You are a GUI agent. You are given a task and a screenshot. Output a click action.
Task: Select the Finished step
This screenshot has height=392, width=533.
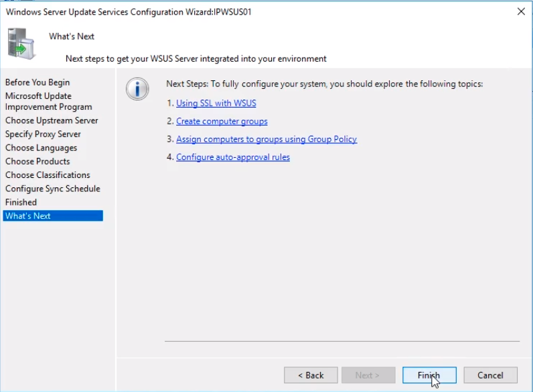(x=21, y=202)
